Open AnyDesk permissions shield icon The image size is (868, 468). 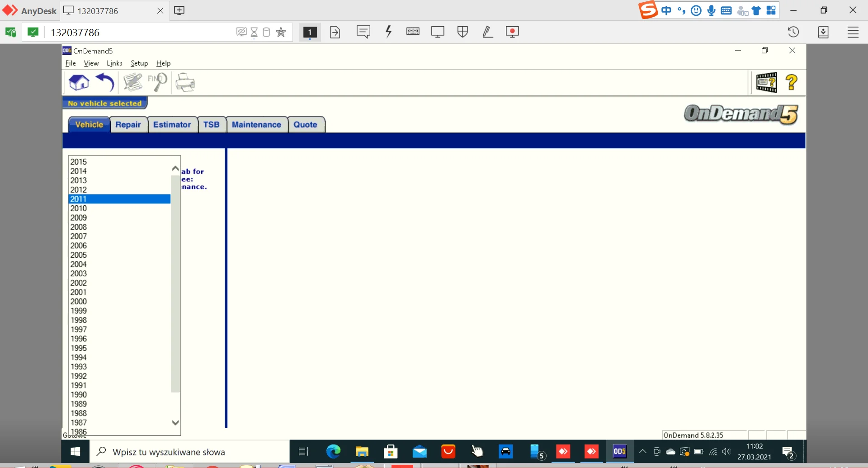(462, 32)
